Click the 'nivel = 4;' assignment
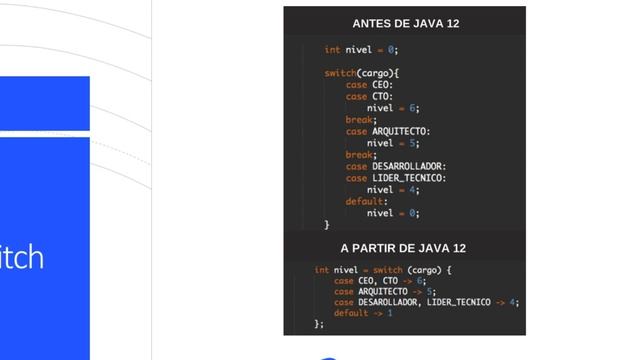This screenshot has width=640, height=360. (393, 190)
